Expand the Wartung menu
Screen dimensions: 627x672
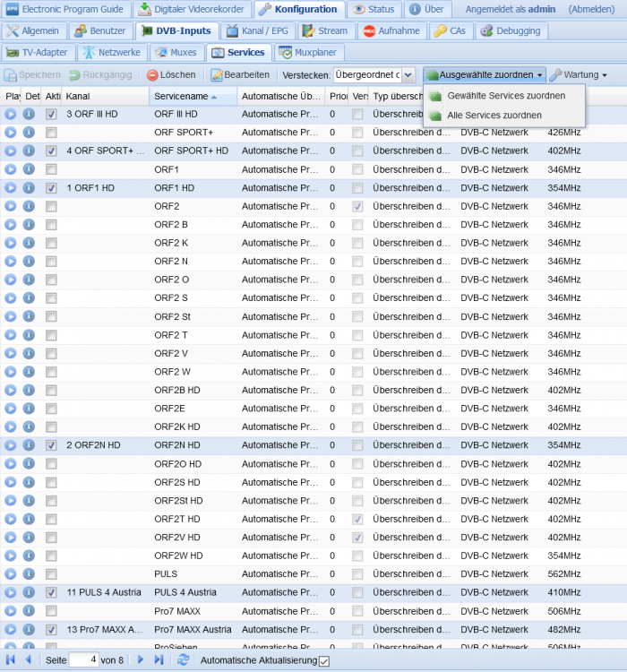click(579, 75)
